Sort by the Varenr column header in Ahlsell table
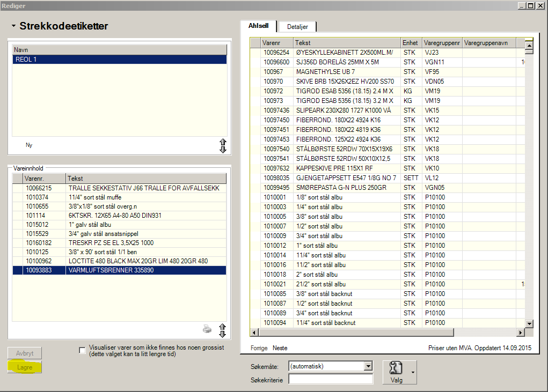548x392 pixels. [x=277, y=43]
